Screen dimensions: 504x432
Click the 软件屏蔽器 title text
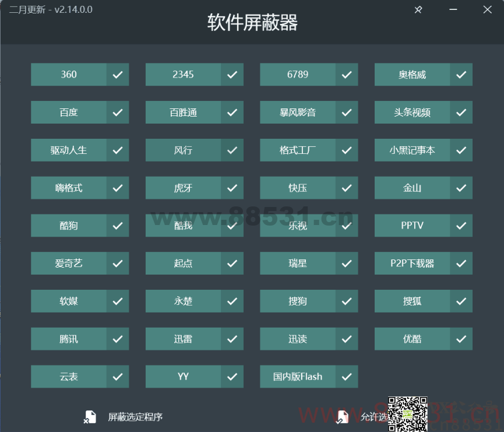tap(252, 23)
